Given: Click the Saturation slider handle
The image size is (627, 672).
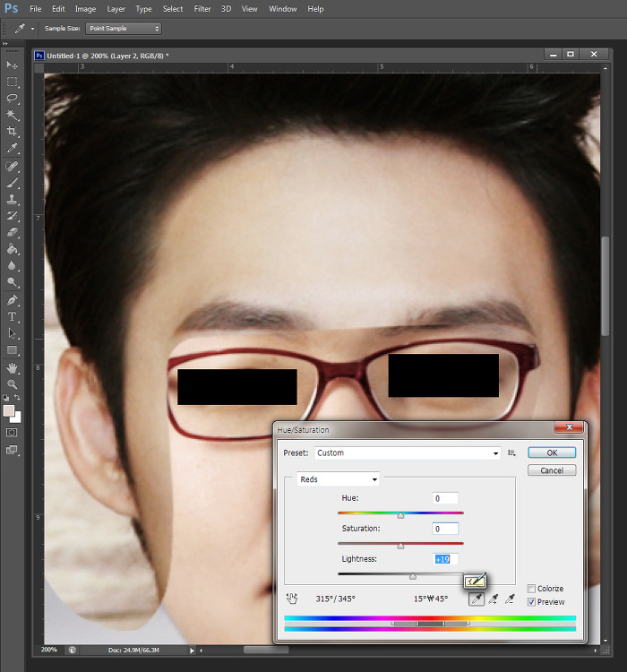Looking at the screenshot, I should pyautogui.click(x=400, y=546).
